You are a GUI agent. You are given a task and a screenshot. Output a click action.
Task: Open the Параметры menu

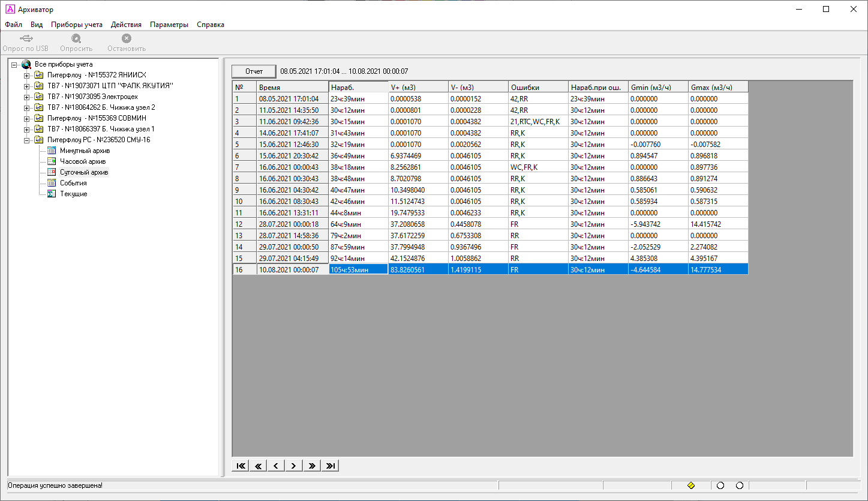pos(169,25)
